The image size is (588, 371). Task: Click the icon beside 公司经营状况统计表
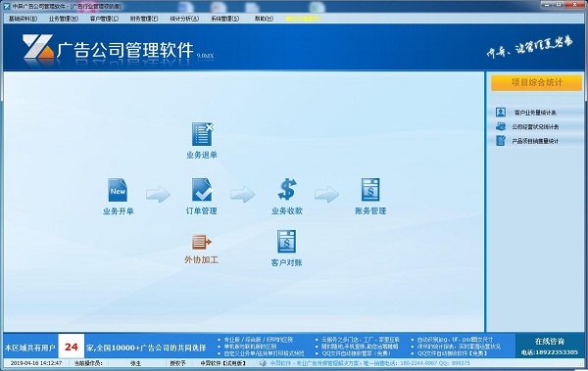(501, 126)
